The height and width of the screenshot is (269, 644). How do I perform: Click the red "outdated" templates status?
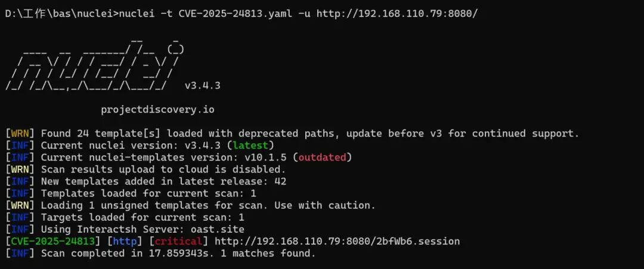click(x=325, y=157)
